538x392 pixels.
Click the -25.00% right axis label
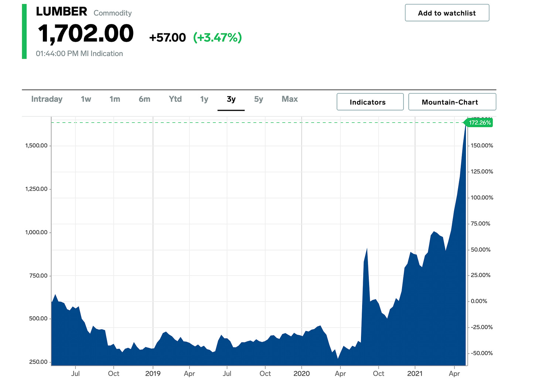click(x=481, y=327)
